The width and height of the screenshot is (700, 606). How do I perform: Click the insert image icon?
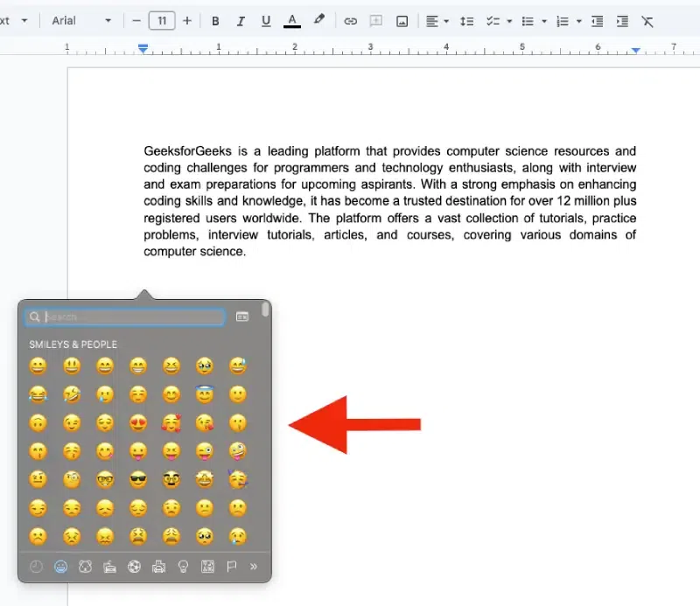[402, 21]
